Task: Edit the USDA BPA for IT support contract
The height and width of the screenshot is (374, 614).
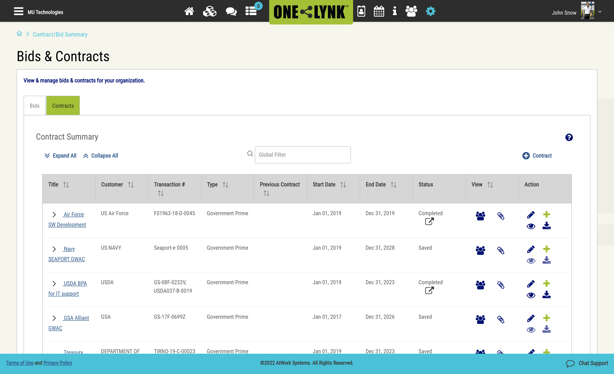Action: pos(531,284)
